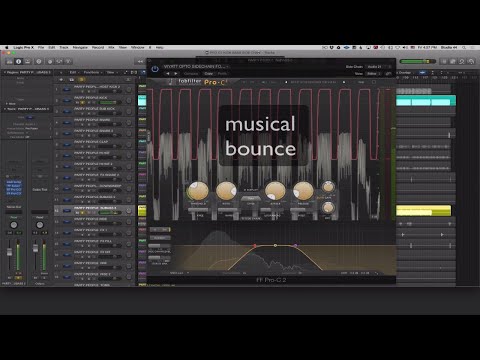Toggle Mute on the PARTY PEOPLE KICK track
The image size is (480, 360).
(77, 102)
